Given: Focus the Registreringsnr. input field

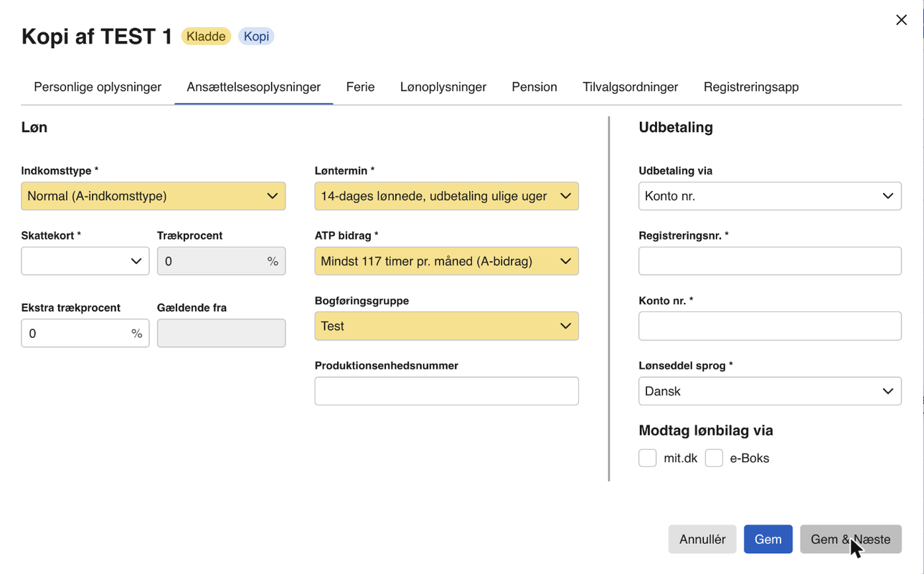Looking at the screenshot, I should (x=770, y=261).
